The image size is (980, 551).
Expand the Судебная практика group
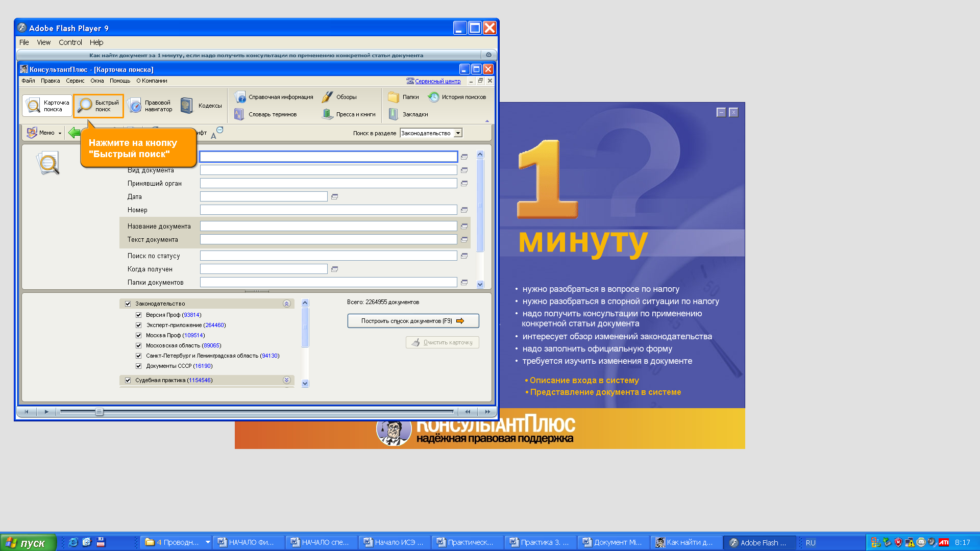(286, 380)
